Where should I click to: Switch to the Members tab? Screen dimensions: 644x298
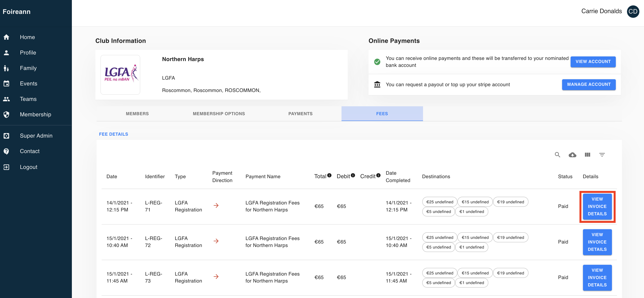tap(137, 114)
